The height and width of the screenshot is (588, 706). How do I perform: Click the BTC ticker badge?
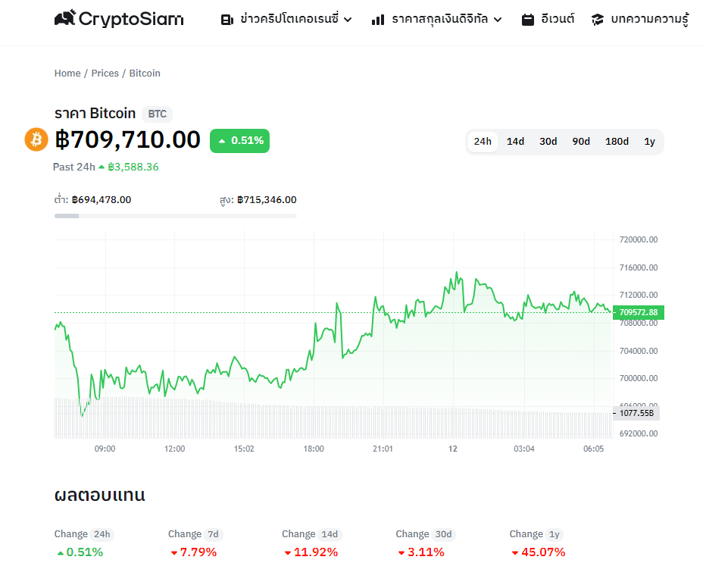(x=157, y=114)
